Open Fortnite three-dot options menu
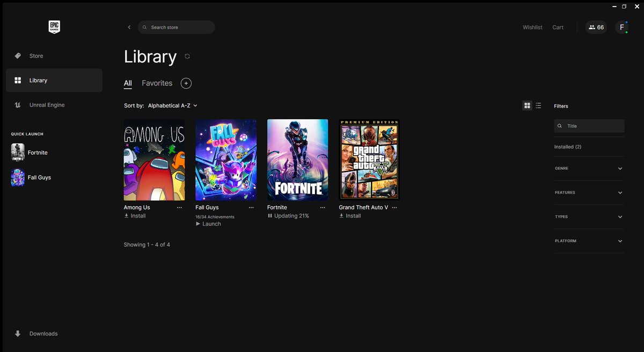 point(323,207)
